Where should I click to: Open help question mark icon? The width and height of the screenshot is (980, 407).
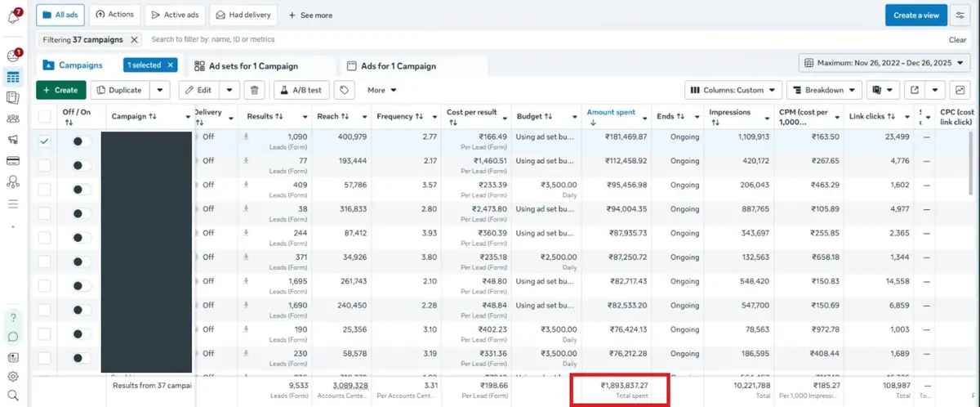point(13,317)
